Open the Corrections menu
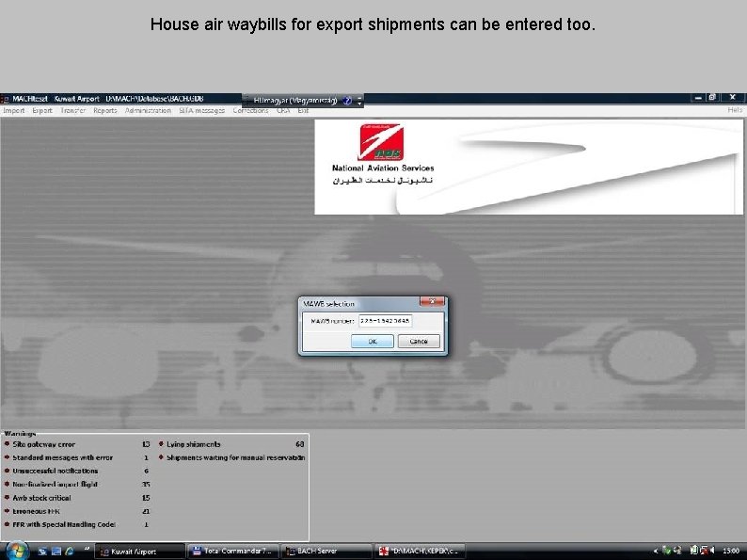This screenshot has height=560, width=747. (250, 110)
